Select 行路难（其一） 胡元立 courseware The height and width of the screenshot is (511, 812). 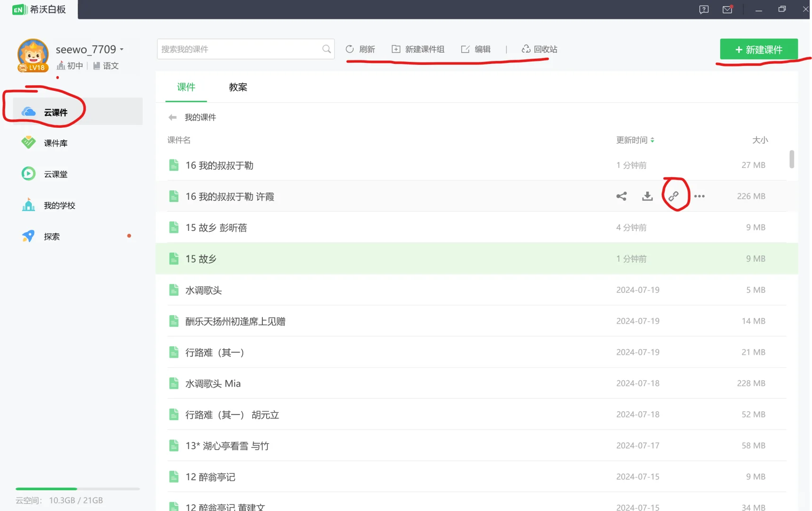point(232,415)
